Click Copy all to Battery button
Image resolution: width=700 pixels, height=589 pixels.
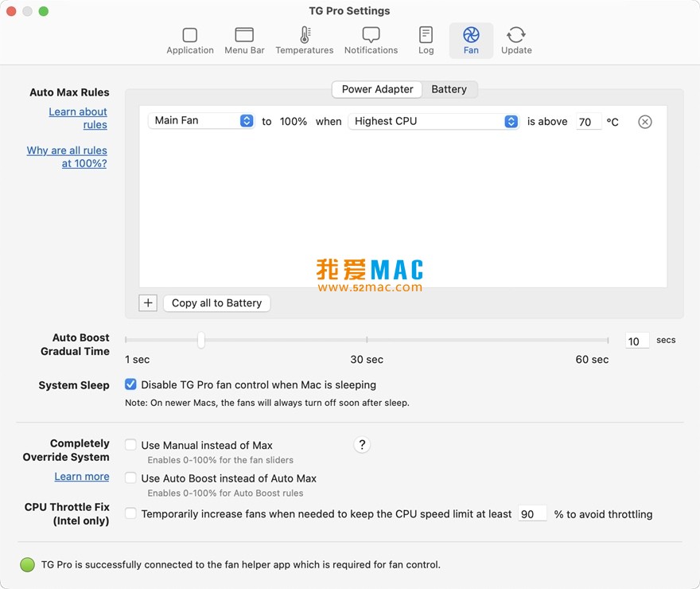pyautogui.click(x=216, y=303)
